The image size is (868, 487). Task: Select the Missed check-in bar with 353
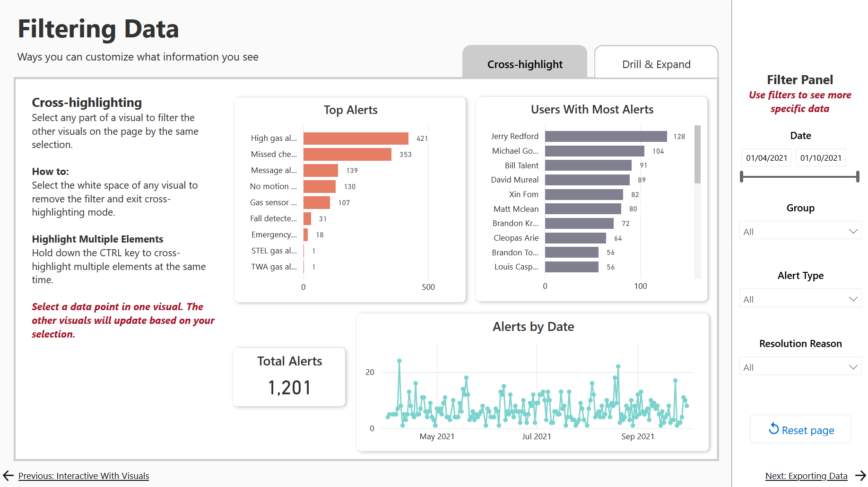pos(347,154)
